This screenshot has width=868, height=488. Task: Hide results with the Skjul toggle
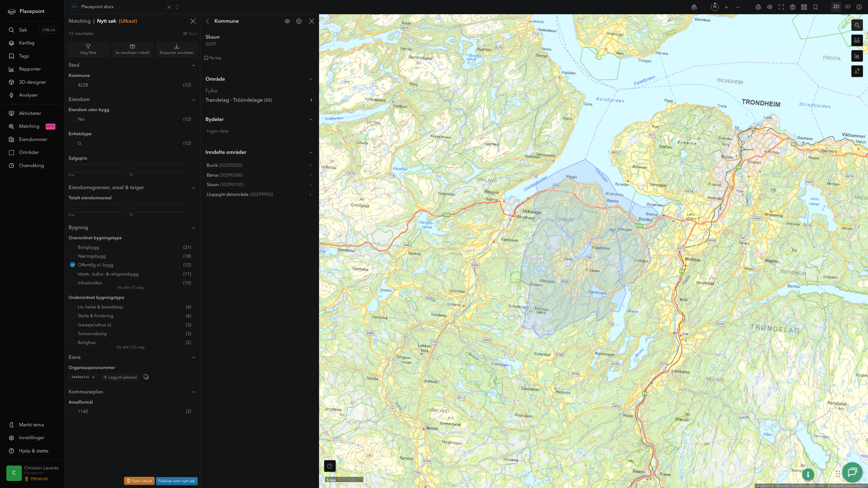point(190,34)
